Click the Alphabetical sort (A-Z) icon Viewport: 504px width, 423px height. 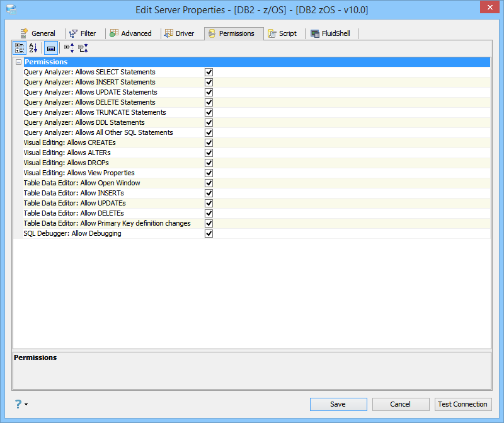[33, 49]
